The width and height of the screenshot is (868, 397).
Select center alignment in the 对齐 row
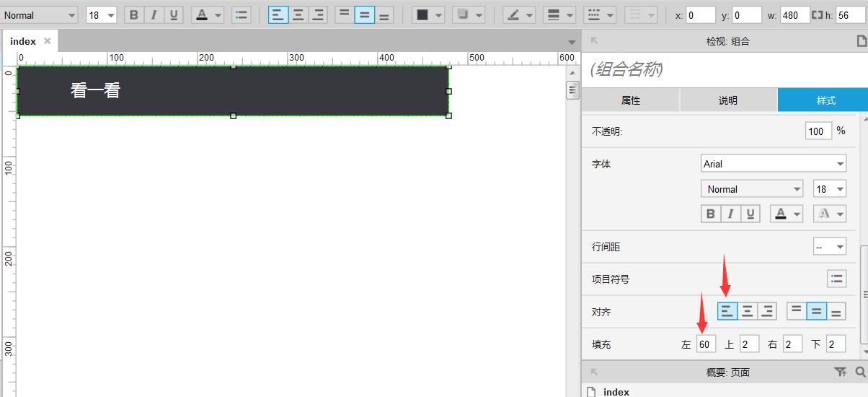748,311
